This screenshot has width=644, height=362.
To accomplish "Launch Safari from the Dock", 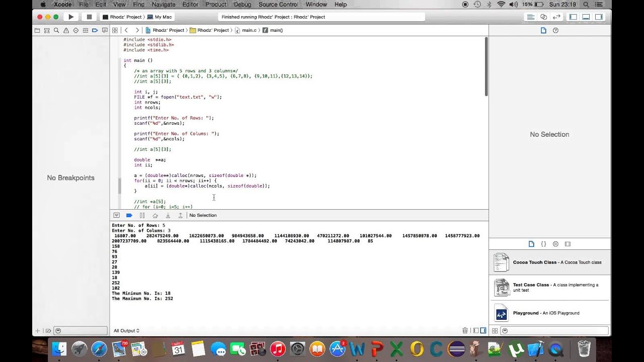I will coord(99,348).
